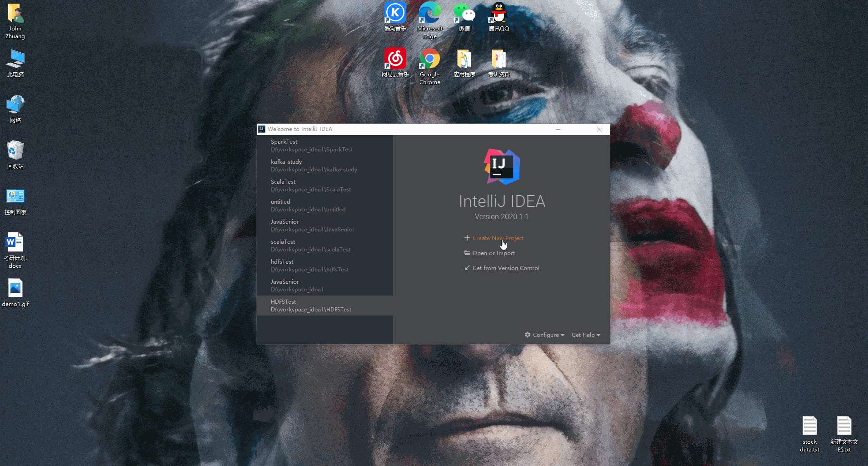This screenshot has width=868, height=466.
Task: Click the IntelliJ IDEA logo
Action: [x=502, y=166]
